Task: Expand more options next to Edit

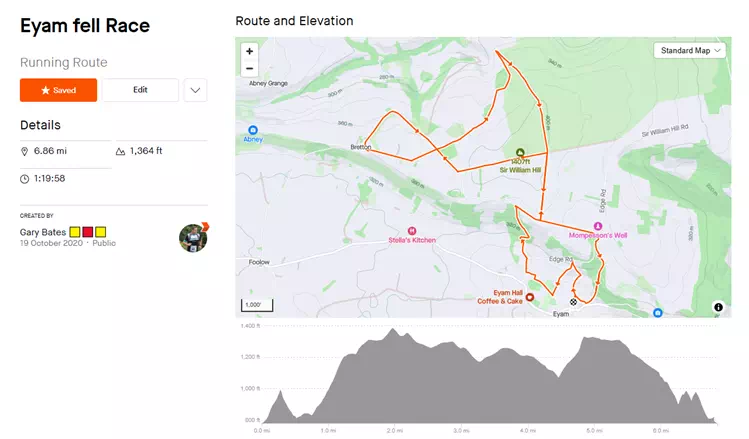Action: tap(196, 90)
